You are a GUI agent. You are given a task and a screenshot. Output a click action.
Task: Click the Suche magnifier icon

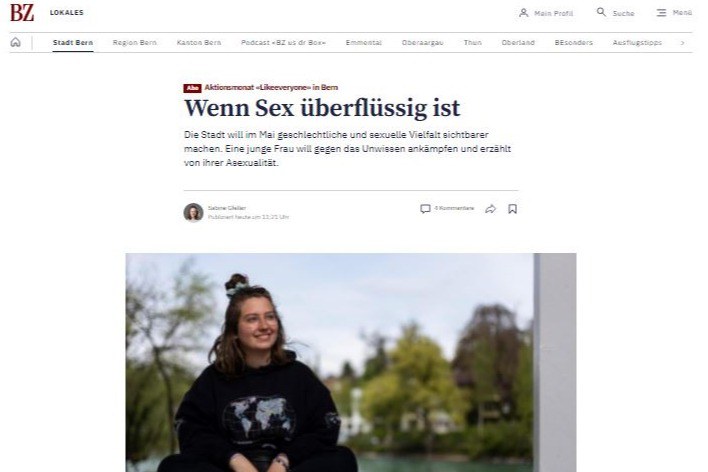[x=601, y=12]
